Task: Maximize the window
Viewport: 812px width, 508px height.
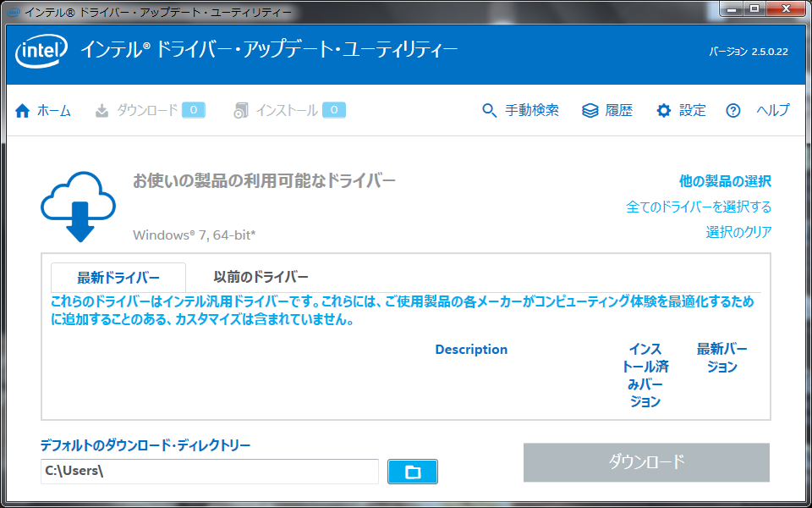Action: 755,8
